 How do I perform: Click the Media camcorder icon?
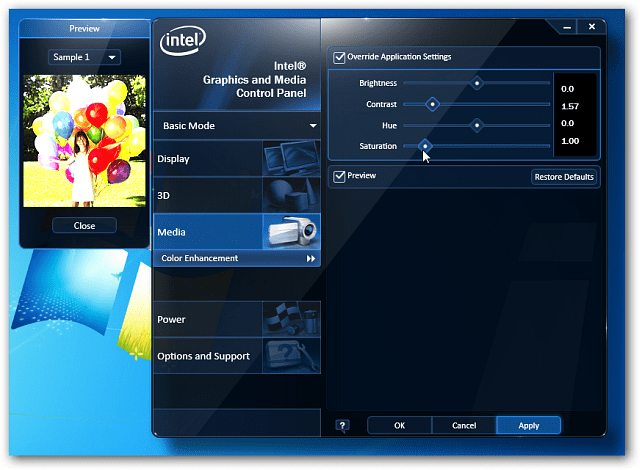(291, 231)
